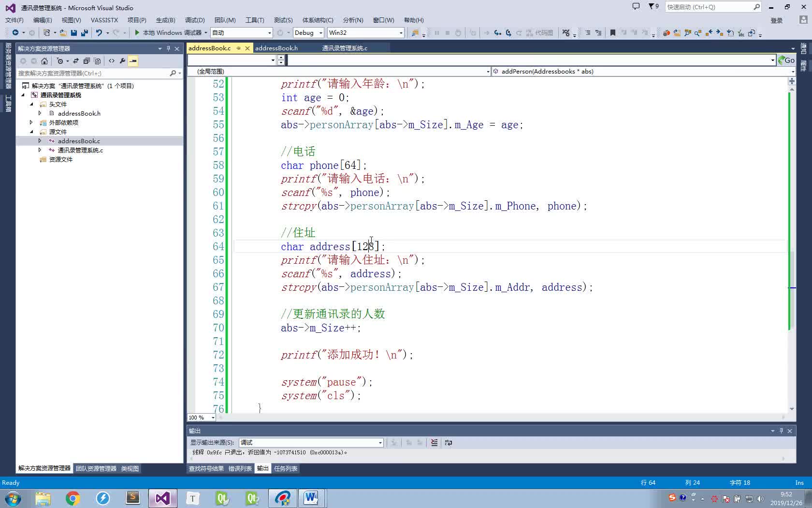Screen dimensions: 812x508
Task: Click the Open File folder icon
Action: click(63, 32)
